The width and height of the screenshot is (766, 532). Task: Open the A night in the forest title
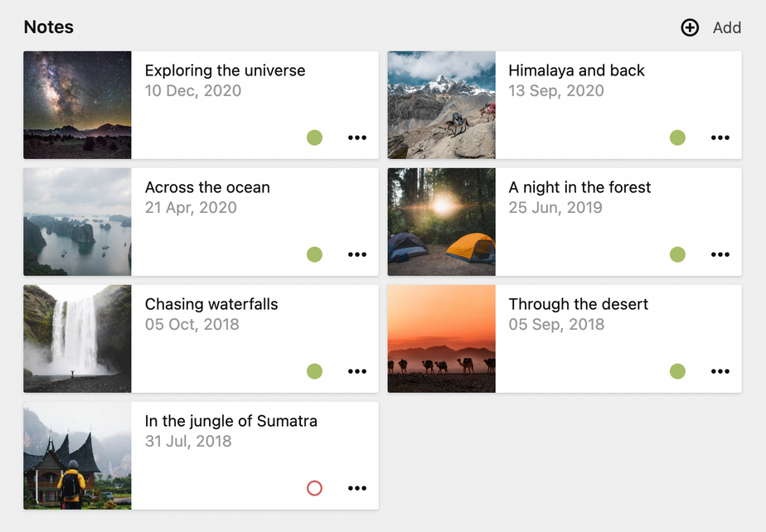point(579,187)
